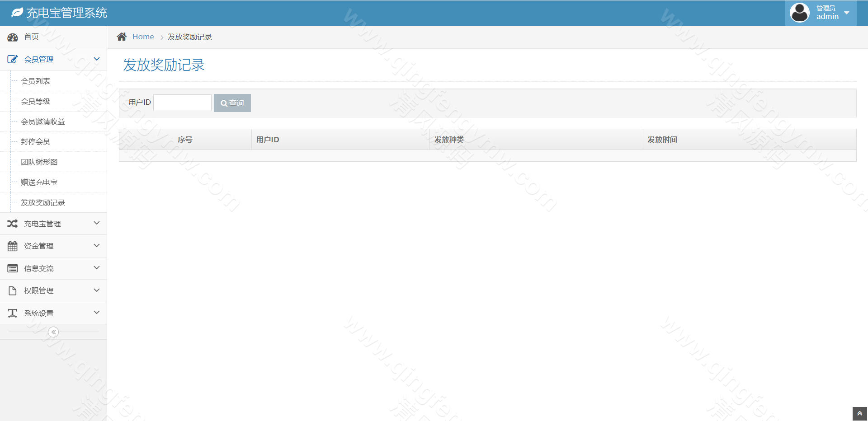Click the list icon for 信息交流

(x=13, y=269)
